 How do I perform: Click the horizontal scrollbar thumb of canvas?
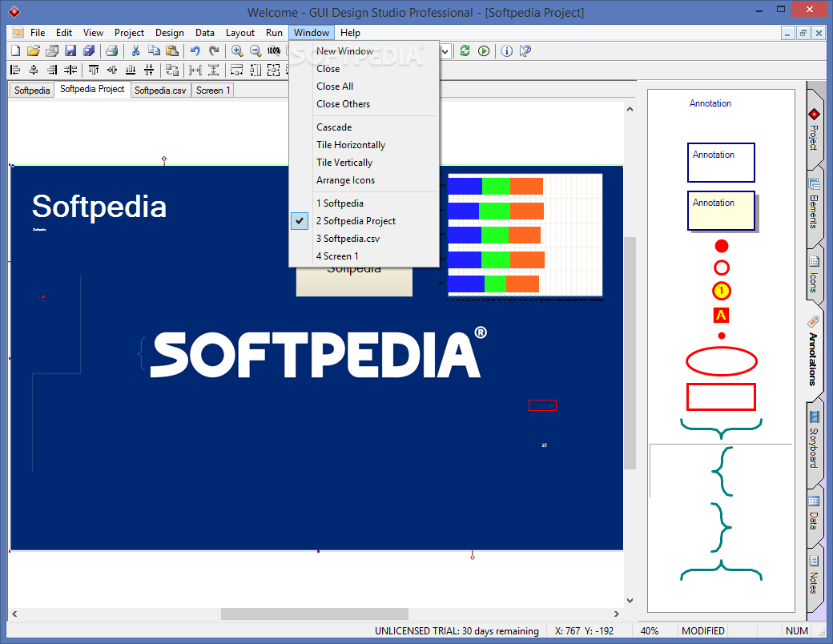click(315, 614)
